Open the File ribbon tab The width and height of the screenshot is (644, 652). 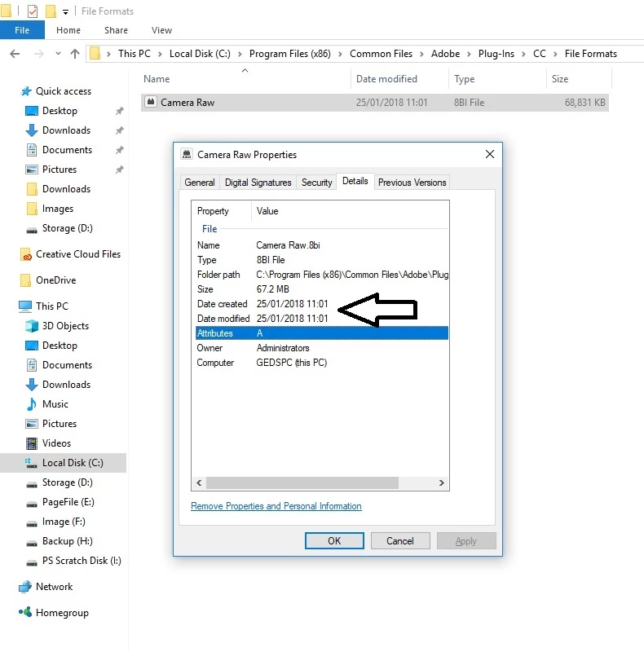[x=22, y=30]
